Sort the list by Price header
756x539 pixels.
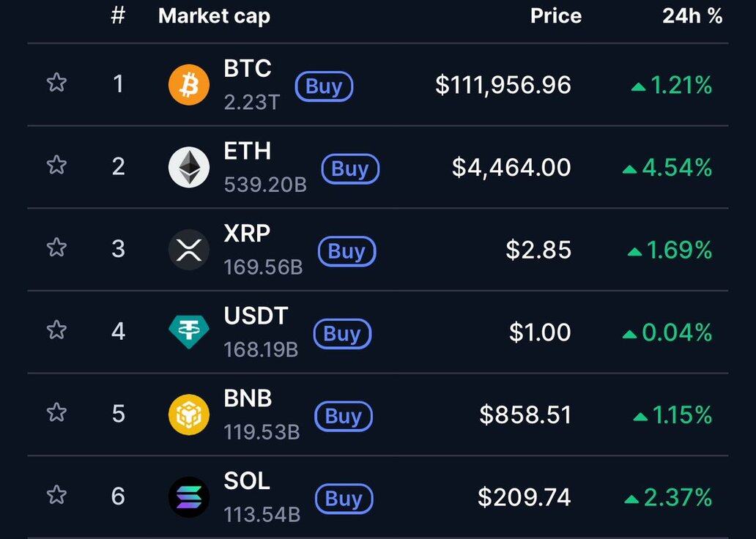(556, 16)
